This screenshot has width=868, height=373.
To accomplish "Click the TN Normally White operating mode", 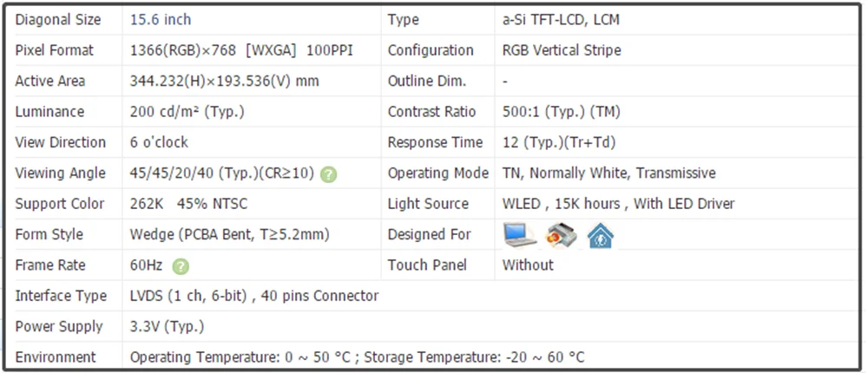I will [x=609, y=173].
